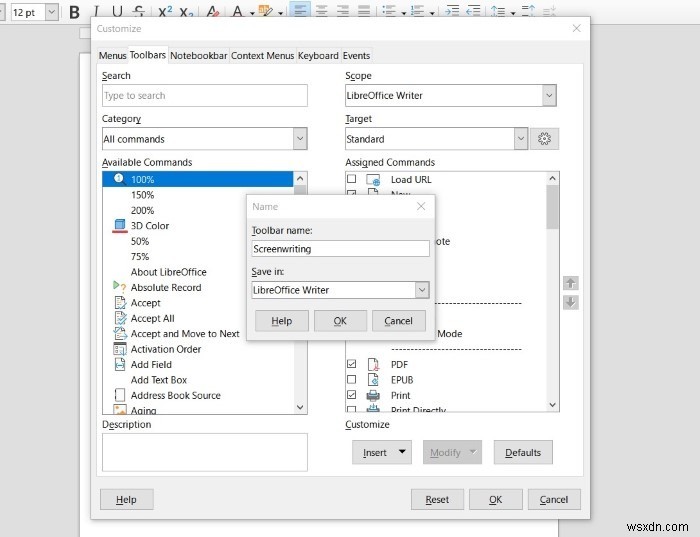Apply Superscript formatting in Writer toolbar

165,12
